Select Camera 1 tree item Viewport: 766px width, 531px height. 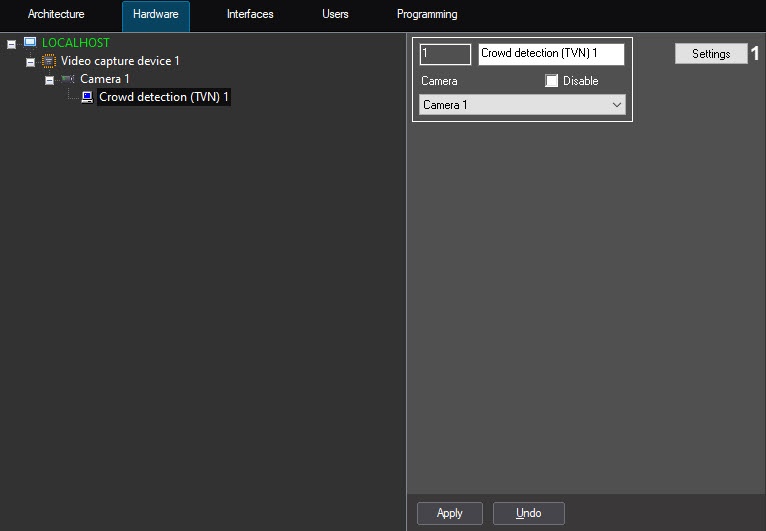105,79
